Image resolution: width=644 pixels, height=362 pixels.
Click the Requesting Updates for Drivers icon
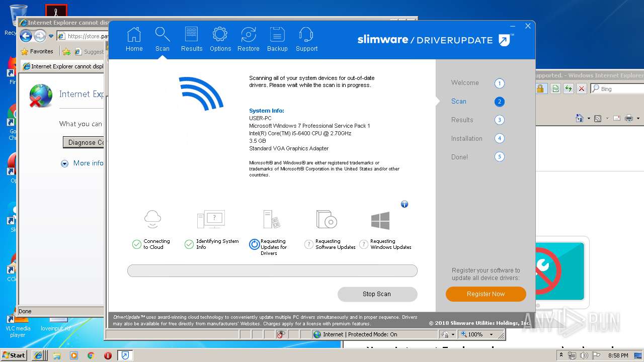point(272,220)
